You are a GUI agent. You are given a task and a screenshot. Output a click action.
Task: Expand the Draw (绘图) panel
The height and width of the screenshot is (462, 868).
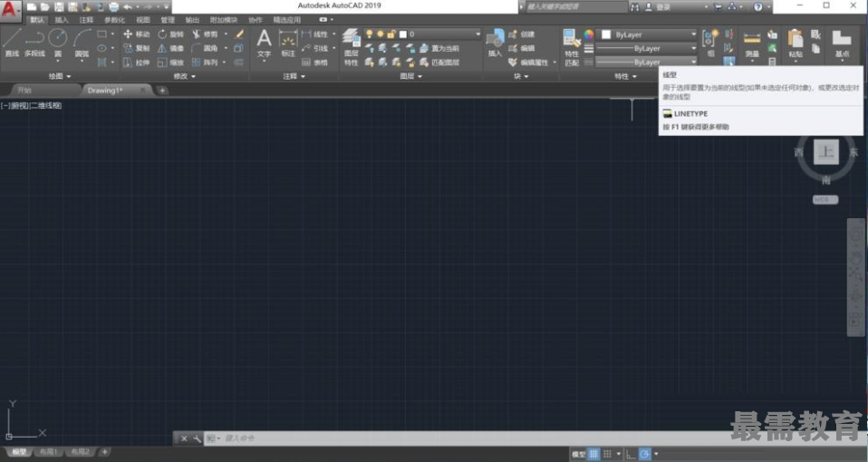60,76
